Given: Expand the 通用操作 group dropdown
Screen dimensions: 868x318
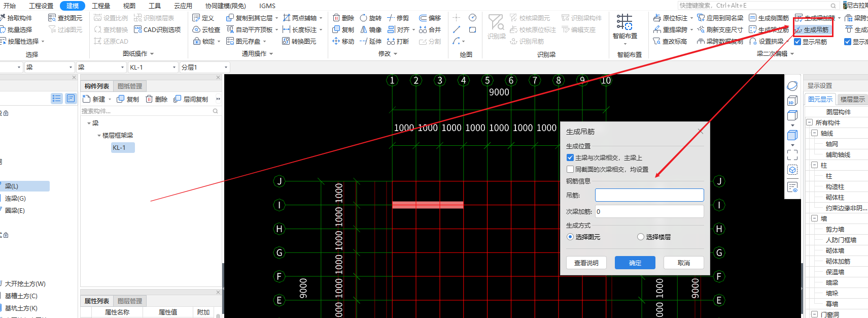Looking at the screenshot, I should click(271, 54).
